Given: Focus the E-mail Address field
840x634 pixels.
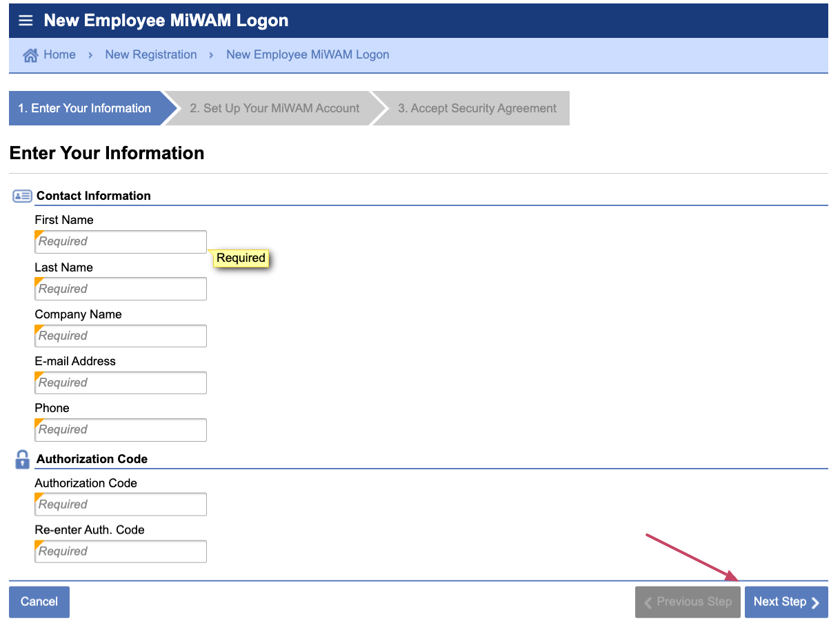Looking at the screenshot, I should coord(121,382).
